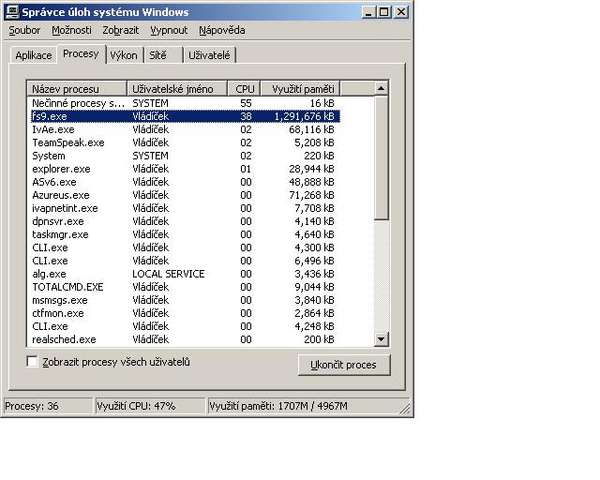Screen dimensions: 600x480
Task: Click the 71,268 kB memory value
Action: (312, 195)
